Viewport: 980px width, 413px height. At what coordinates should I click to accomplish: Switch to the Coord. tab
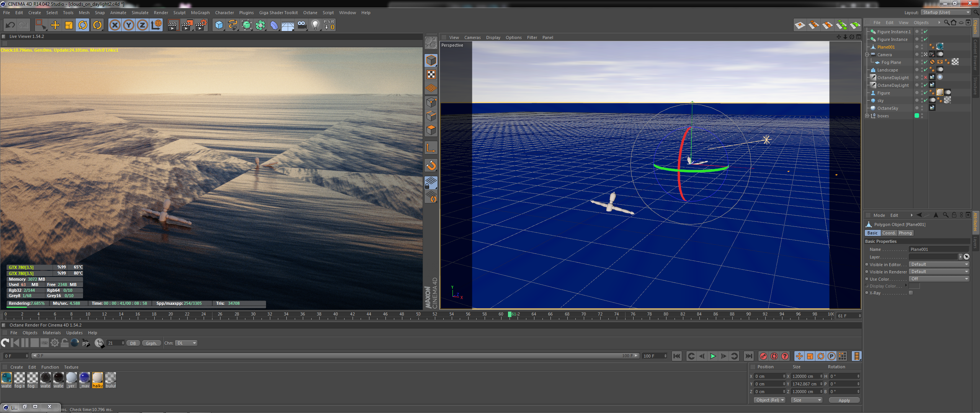(x=889, y=233)
